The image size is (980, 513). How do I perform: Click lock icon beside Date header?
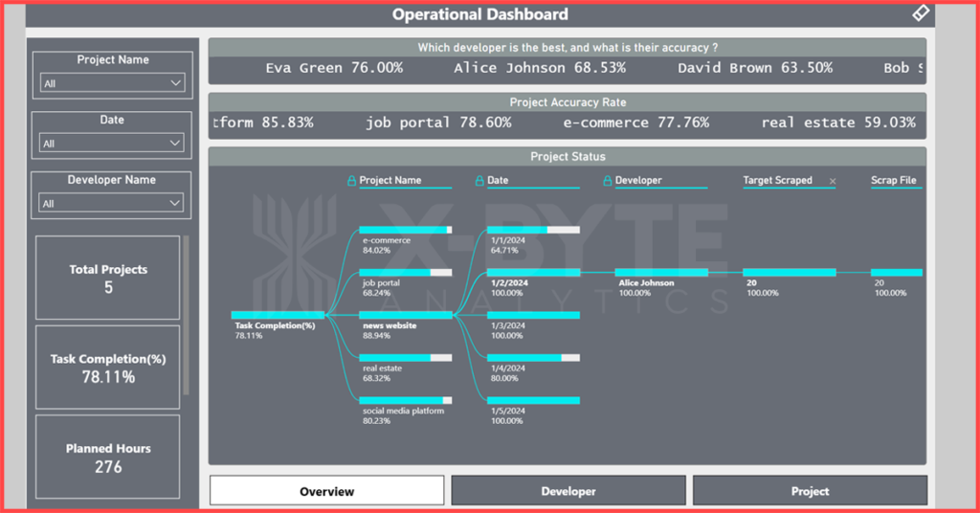tap(479, 180)
